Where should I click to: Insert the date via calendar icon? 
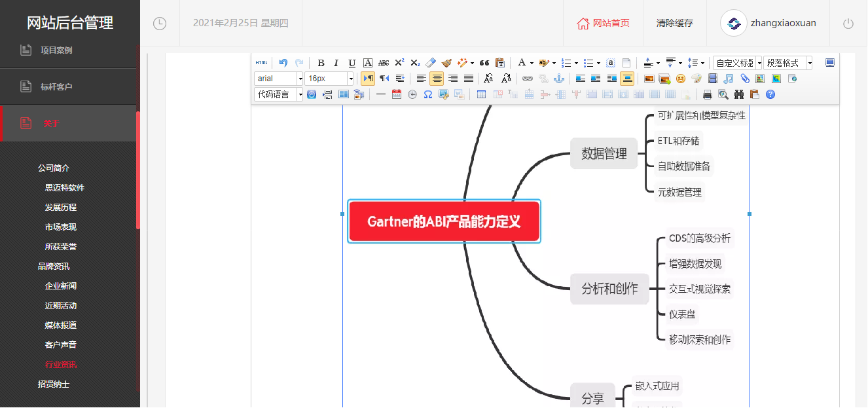point(397,94)
